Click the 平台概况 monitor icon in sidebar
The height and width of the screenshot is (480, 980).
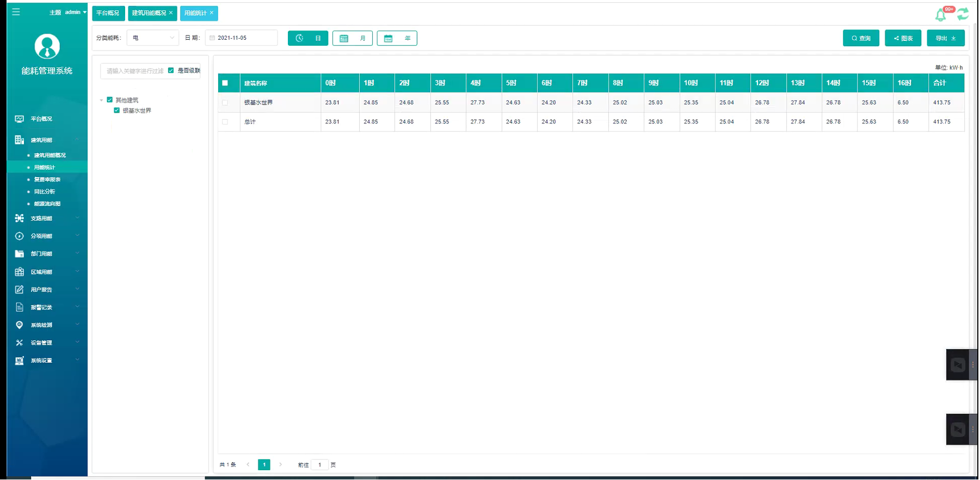20,119
